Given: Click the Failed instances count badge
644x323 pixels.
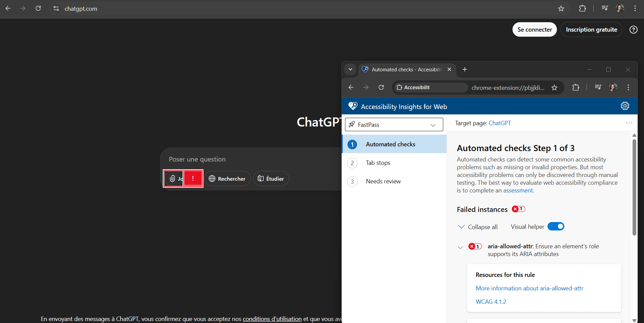Looking at the screenshot, I should tap(518, 209).
